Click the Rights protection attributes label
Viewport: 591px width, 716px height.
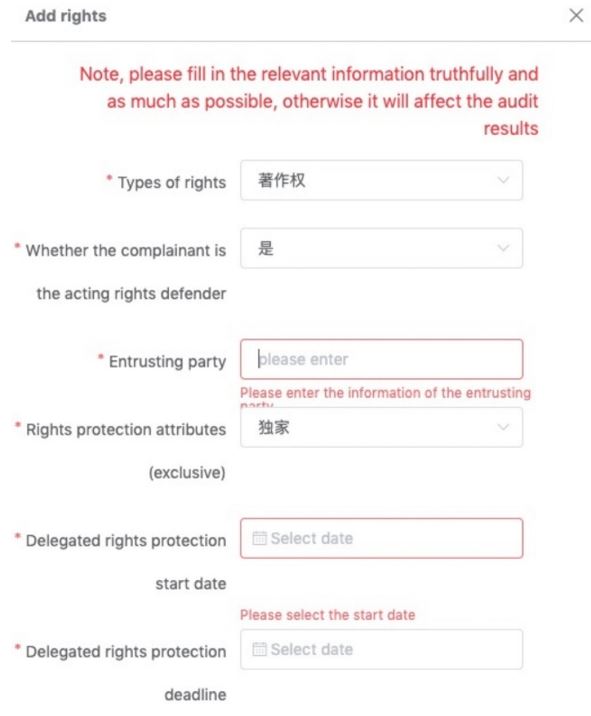[x=126, y=430]
